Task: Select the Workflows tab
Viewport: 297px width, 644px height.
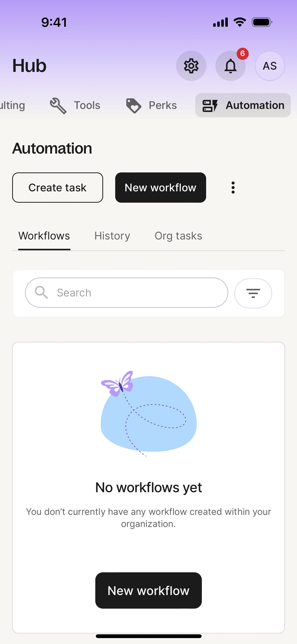Action: pyautogui.click(x=44, y=236)
